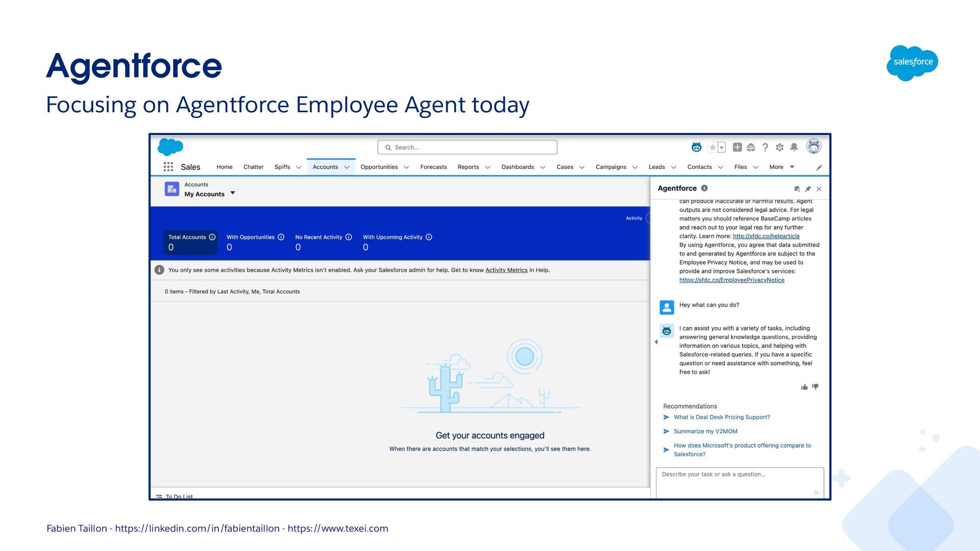Expand the My Accounts list view dropdown
Viewport: 980px width, 551px height.
(233, 193)
